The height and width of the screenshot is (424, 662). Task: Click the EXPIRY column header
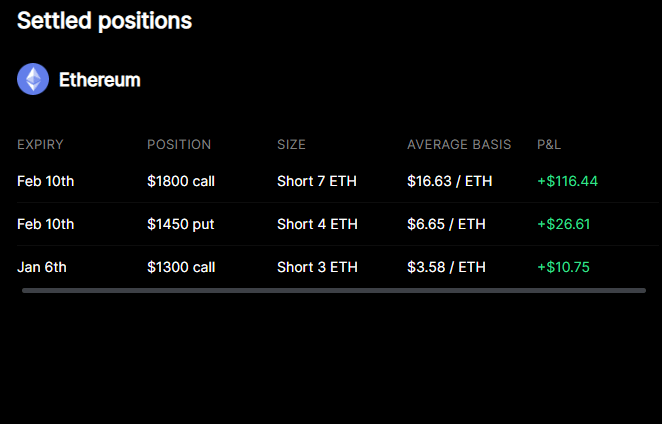click(x=40, y=144)
